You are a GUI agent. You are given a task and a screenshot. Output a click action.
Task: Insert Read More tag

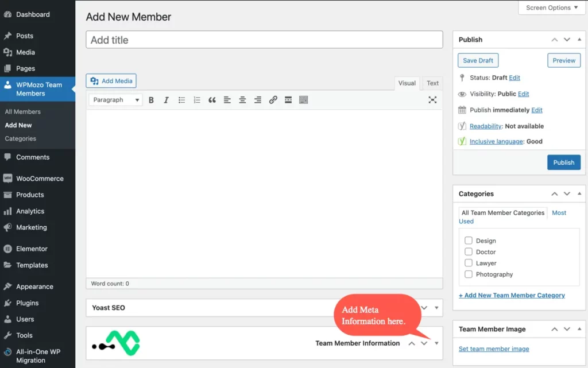pos(288,100)
